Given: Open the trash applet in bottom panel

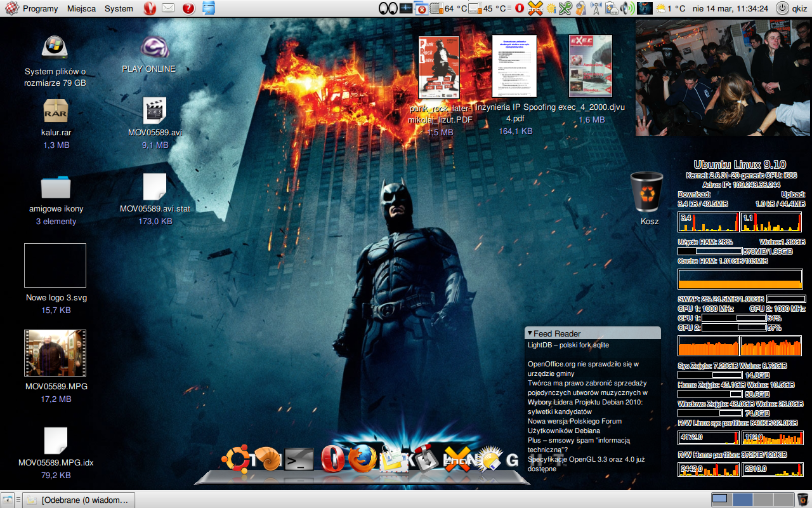Looking at the screenshot, I should [x=803, y=499].
